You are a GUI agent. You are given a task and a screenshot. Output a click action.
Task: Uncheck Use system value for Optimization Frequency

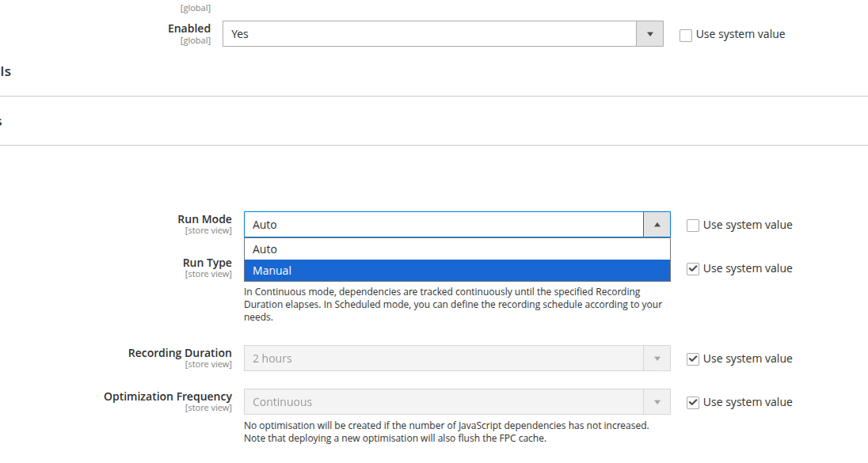click(x=692, y=403)
